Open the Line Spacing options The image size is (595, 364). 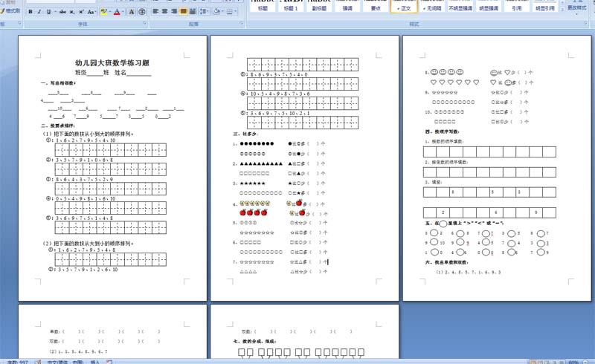click(x=203, y=11)
